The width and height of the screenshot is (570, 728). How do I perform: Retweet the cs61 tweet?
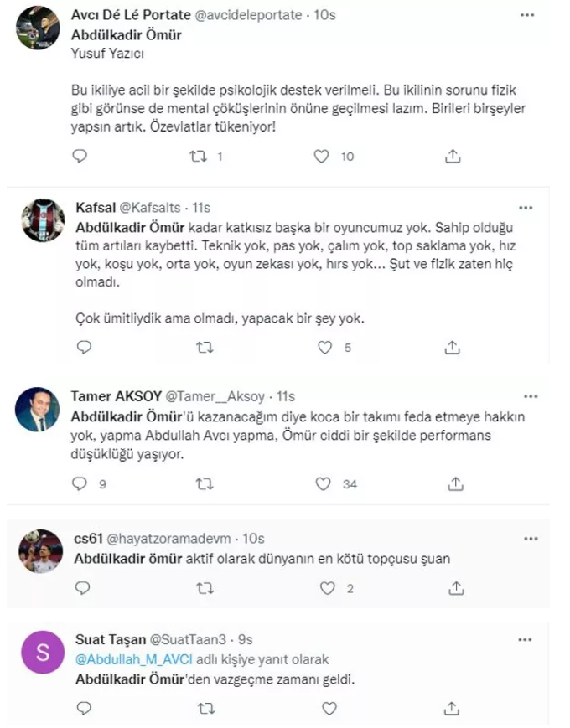click(x=201, y=588)
